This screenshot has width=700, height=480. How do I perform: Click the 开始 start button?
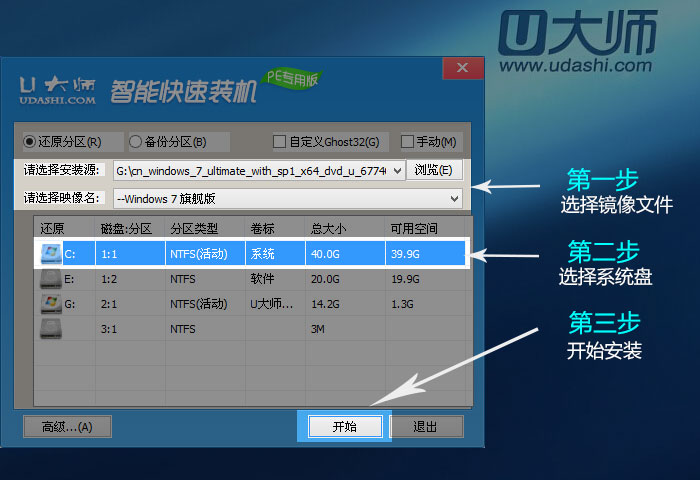[345, 426]
